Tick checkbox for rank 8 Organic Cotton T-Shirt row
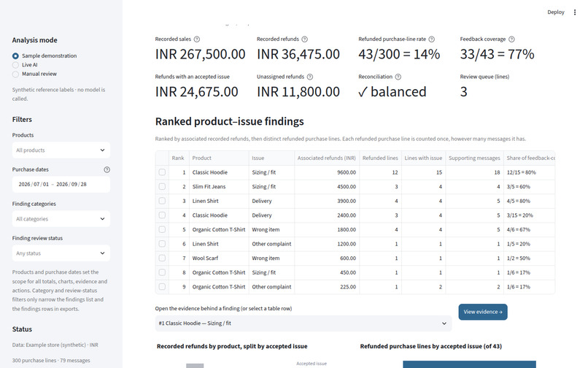Screen dimensions: 588x368 162,272
